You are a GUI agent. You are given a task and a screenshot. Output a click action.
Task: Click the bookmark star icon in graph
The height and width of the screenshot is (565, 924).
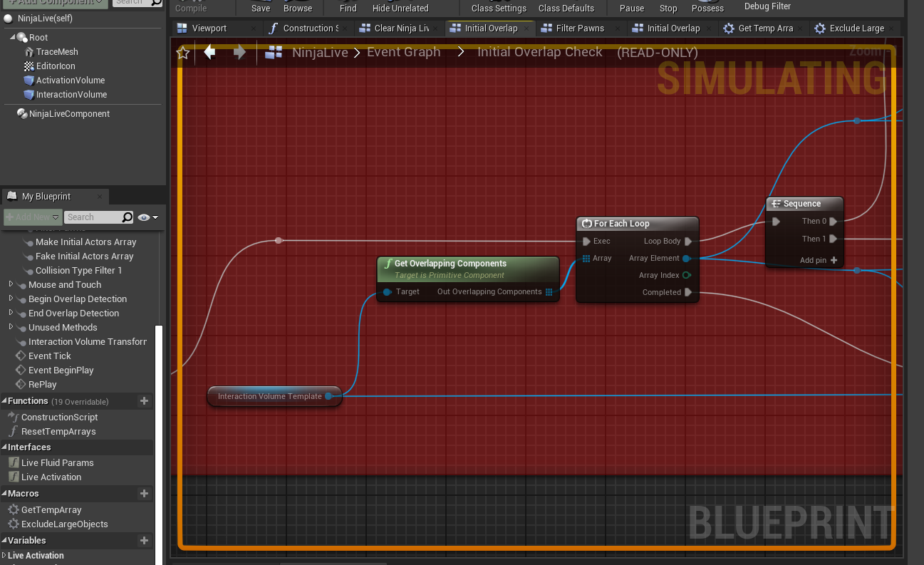tap(183, 53)
